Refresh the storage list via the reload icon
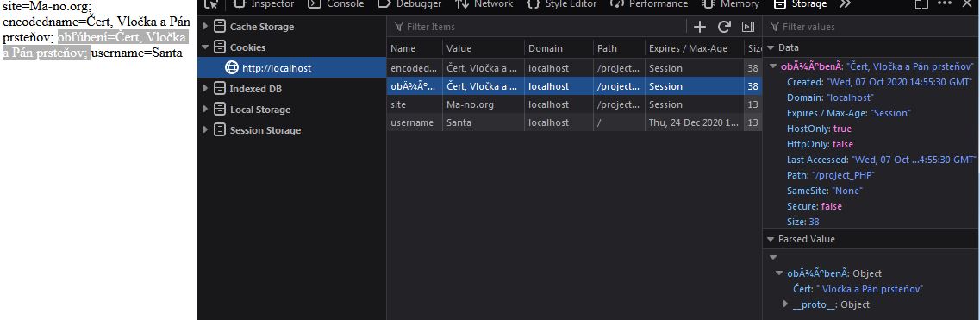The image size is (980, 320). pos(724,27)
